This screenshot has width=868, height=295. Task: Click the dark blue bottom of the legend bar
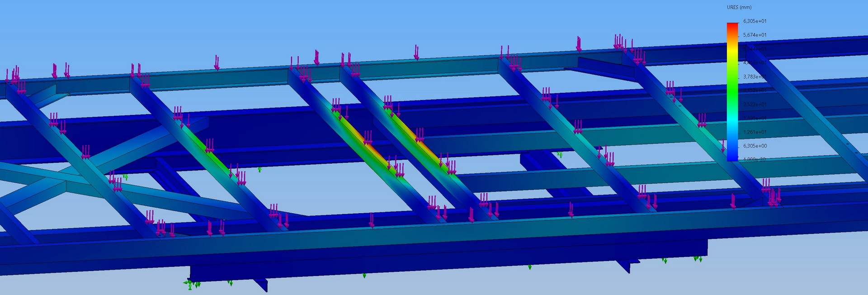pos(732,156)
